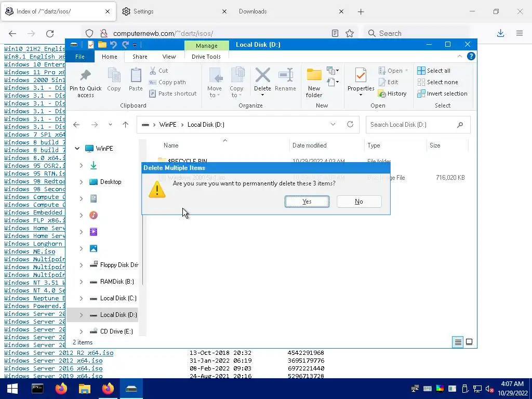Expand the address bar history dropdown
Screen dimensions: 532x399
tap(333, 125)
